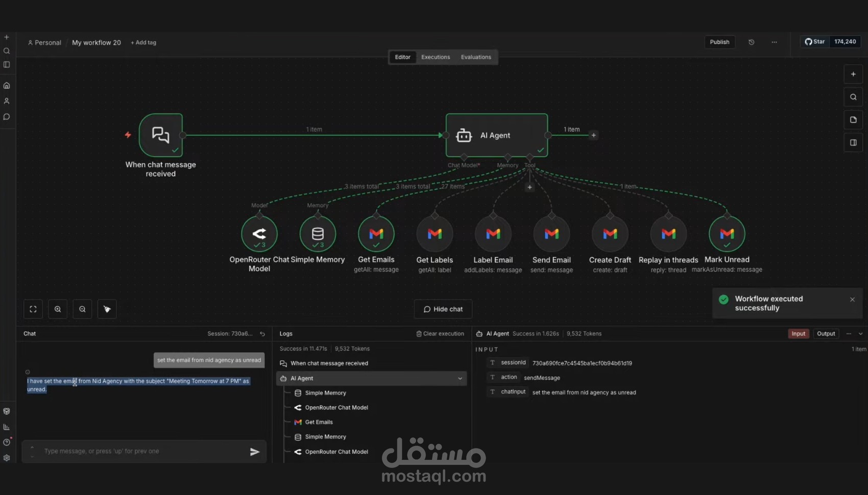Open the Send Email Gmail node
The height and width of the screenshot is (495, 868).
click(x=551, y=234)
